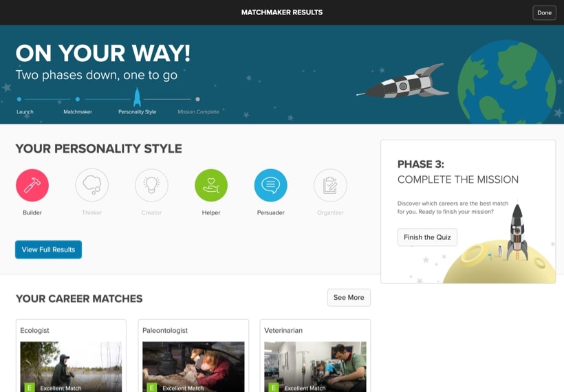Click the Mission Complete progress dot
Screen dimensions: 564x392
click(x=197, y=99)
